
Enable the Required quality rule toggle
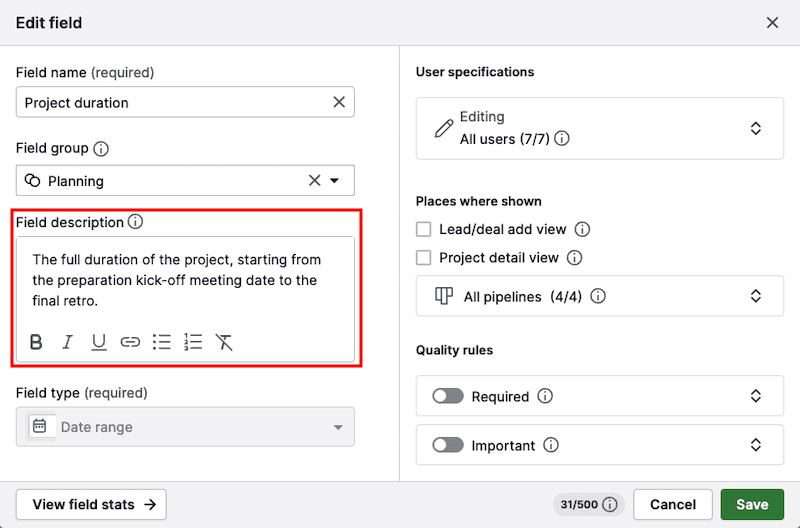pyautogui.click(x=447, y=396)
